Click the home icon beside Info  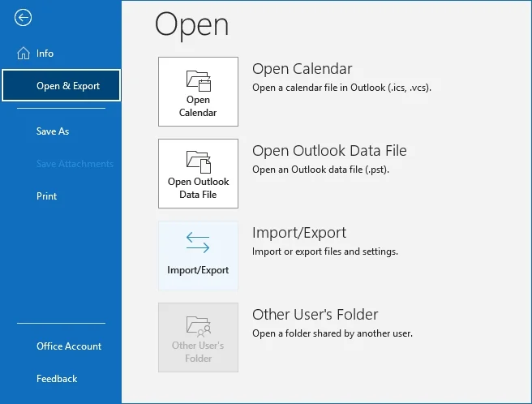click(24, 54)
